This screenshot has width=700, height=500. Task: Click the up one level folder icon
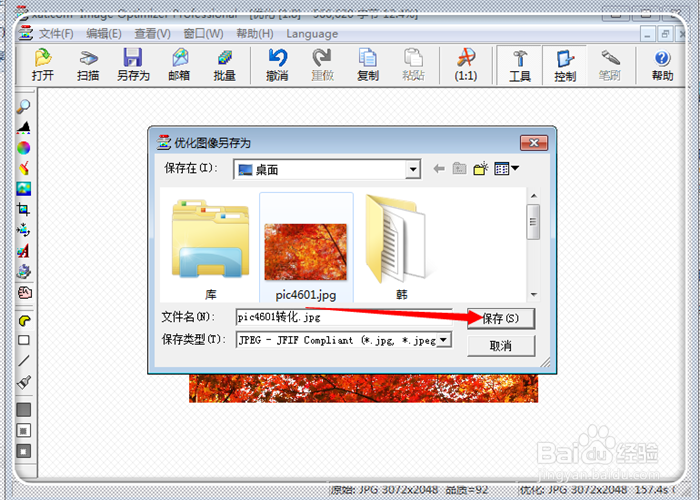pos(459,169)
